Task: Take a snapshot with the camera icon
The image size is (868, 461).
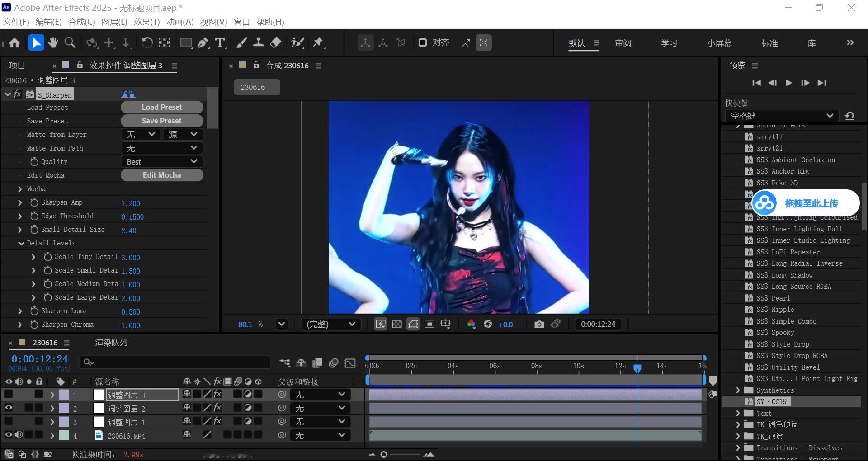Action: click(x=539, y=324)
